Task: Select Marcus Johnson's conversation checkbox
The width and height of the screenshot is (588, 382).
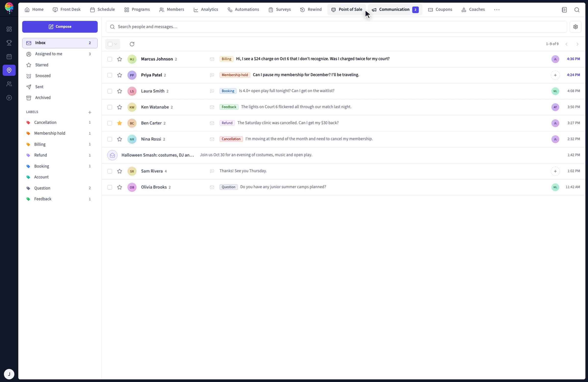Action: click(x=110, y=59)
